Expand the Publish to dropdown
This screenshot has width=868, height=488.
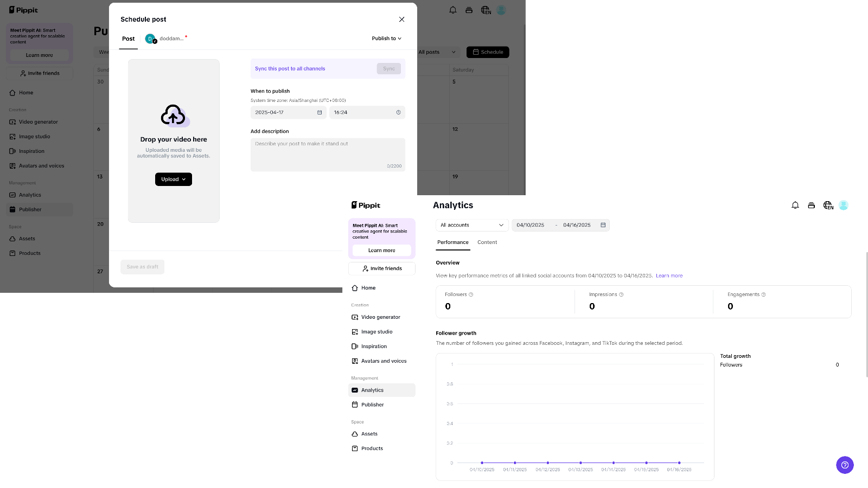(386, 38)
